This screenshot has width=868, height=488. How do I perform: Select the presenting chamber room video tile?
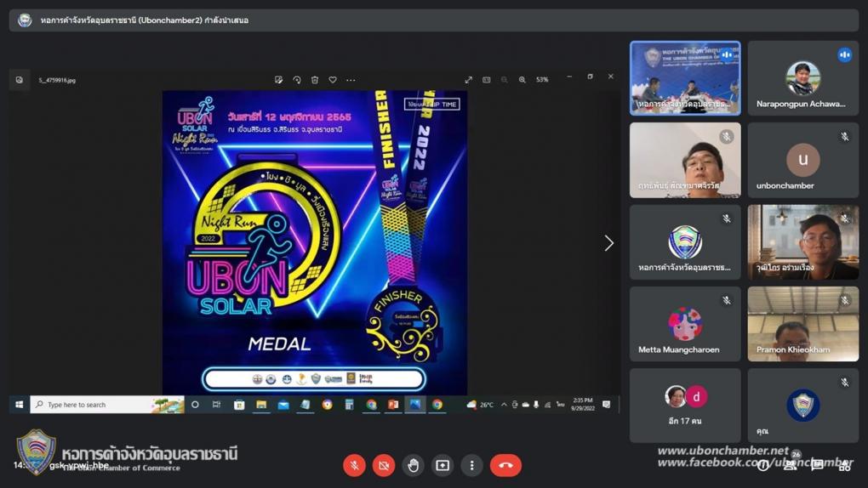685,78
